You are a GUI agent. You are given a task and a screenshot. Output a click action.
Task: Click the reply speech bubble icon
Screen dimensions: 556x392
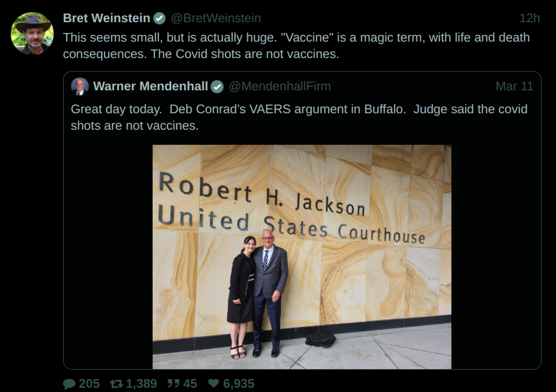click(69, 384)
